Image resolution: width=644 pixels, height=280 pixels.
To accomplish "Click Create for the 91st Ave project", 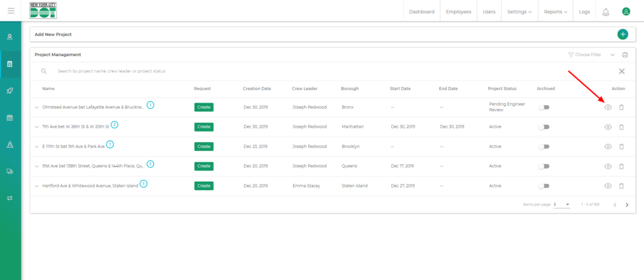I will point(204,166).
